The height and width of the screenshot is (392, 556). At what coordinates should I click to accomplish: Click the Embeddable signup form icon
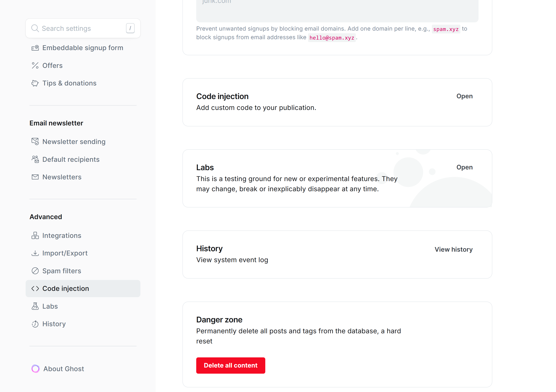coord(35,48)
